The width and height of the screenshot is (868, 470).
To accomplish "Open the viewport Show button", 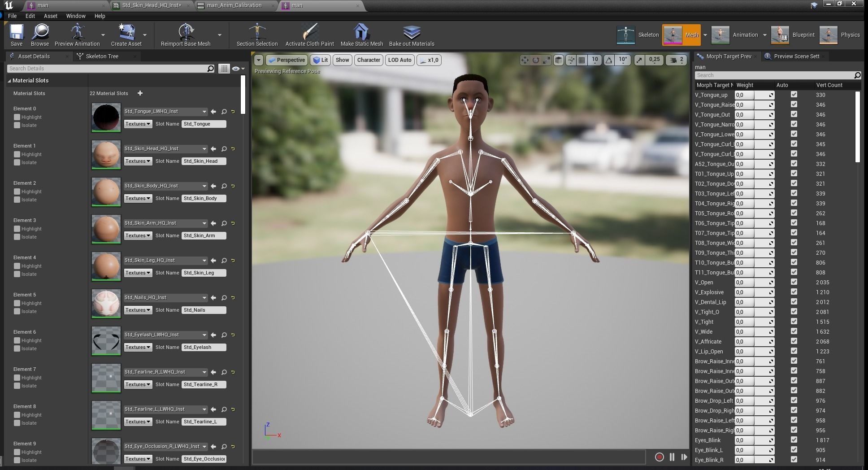I will 342,60.
